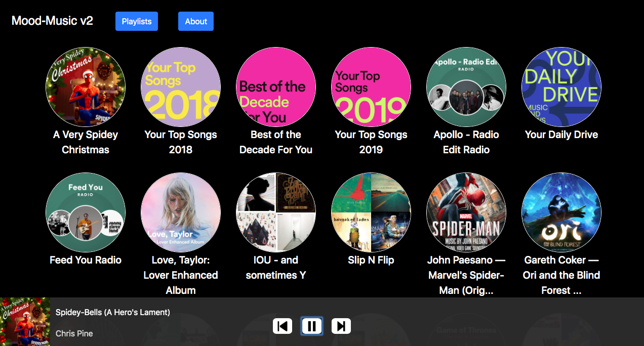The width and height of the screenshot is (644, 346).
Task: Pause the current song
Action: (312, 326)
